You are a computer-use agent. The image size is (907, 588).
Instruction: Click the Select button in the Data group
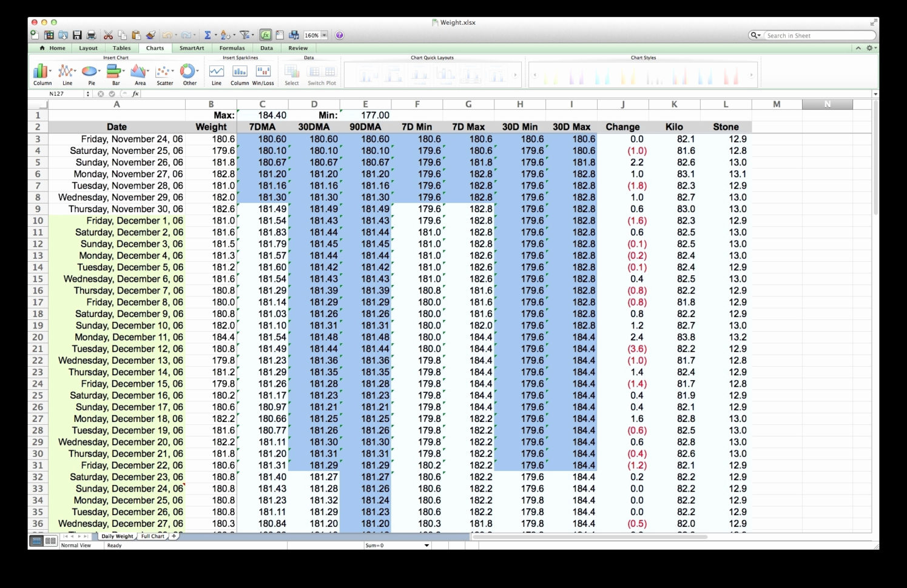tap(291, 73)
